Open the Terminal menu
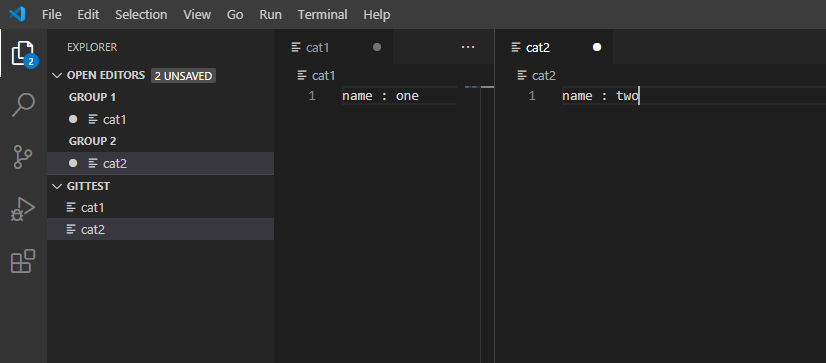Screen dimensions: 826x363 click(322, 14)
